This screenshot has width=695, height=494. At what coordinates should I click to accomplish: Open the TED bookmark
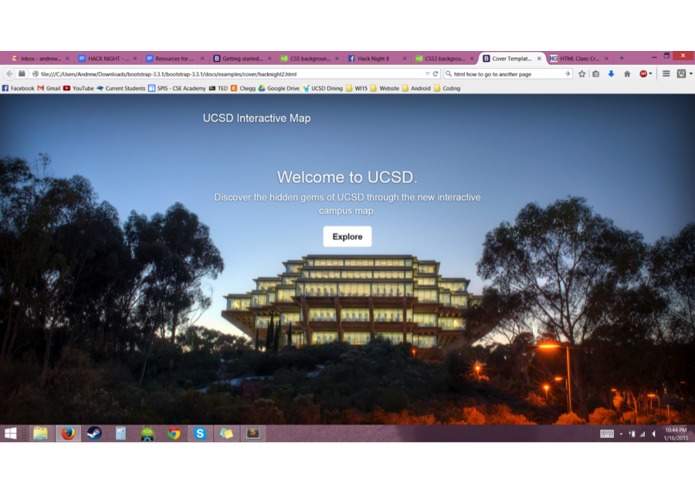click(218, 88)
